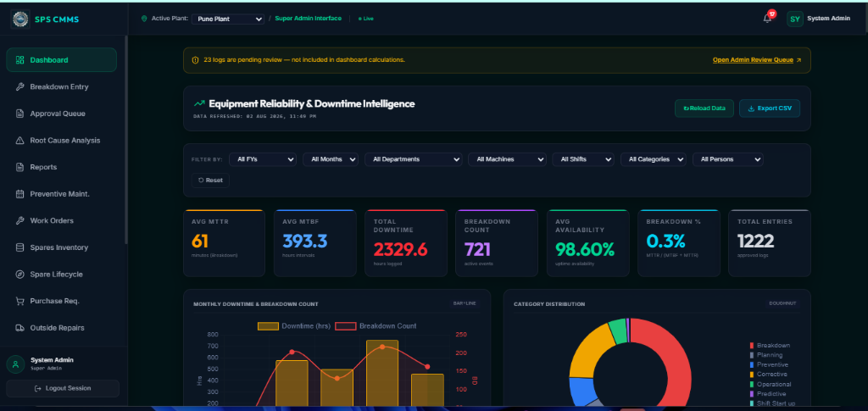This screenshot has width=868, height=411.
Task: Click the blue Preventive legend swatch
Action: click(752, 364)
